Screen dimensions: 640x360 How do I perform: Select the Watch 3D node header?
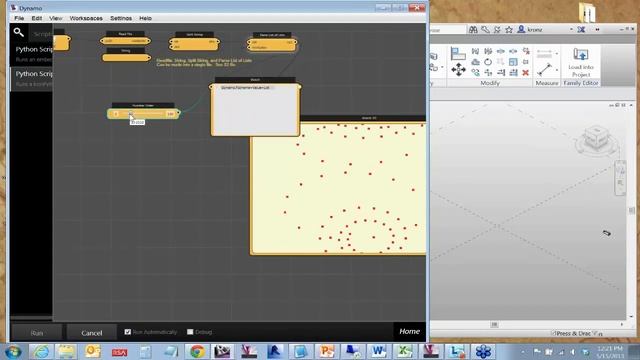tap(362, 118)
